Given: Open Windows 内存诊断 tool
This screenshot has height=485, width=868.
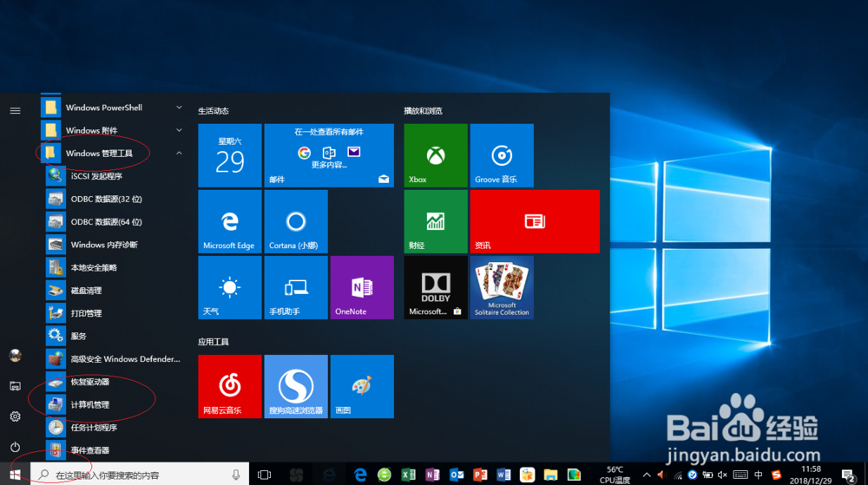Looking at the screenshot, I should [x=113, y=245].
